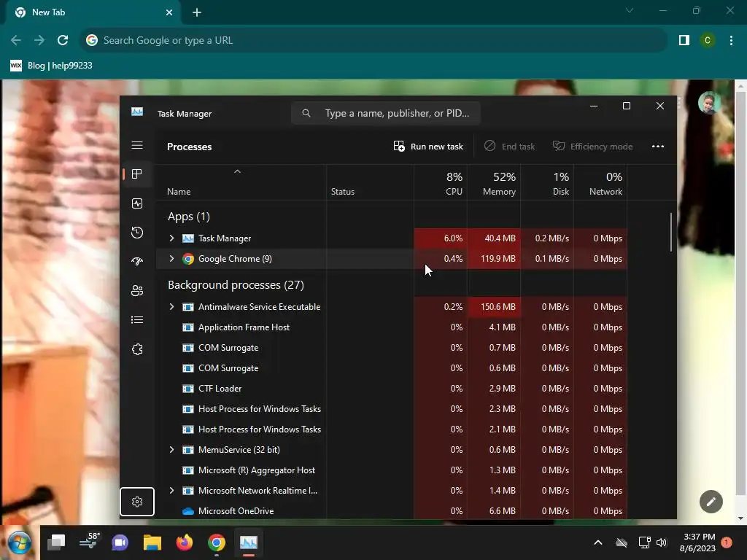Click Antimalware 150.6 MB memory cell

[x=494, y=307]
